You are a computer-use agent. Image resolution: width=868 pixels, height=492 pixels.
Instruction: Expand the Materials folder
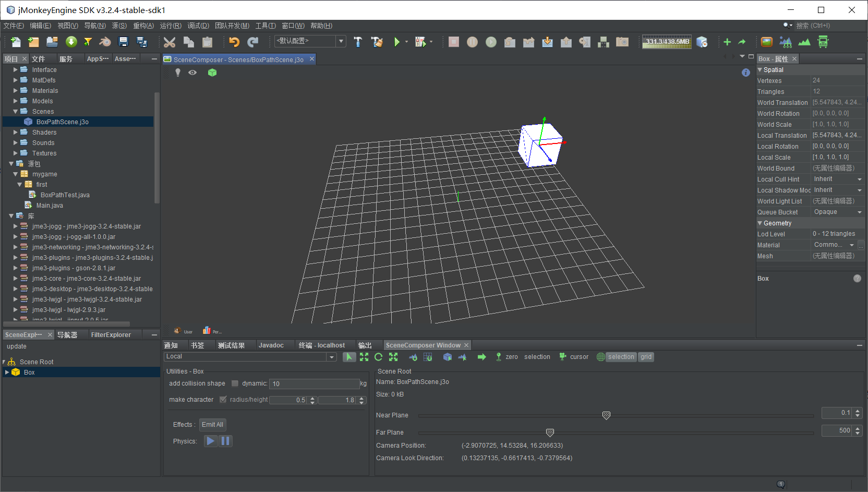click(16, 91)
